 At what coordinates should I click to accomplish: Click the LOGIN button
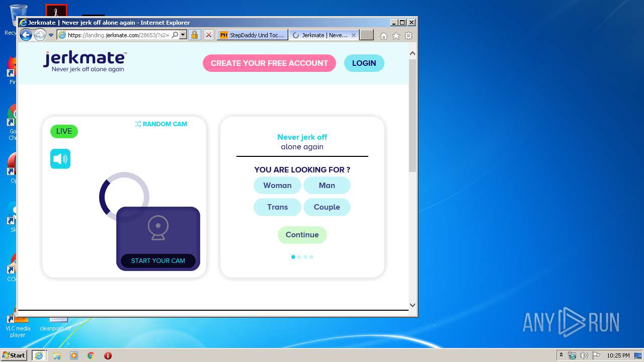364,63
